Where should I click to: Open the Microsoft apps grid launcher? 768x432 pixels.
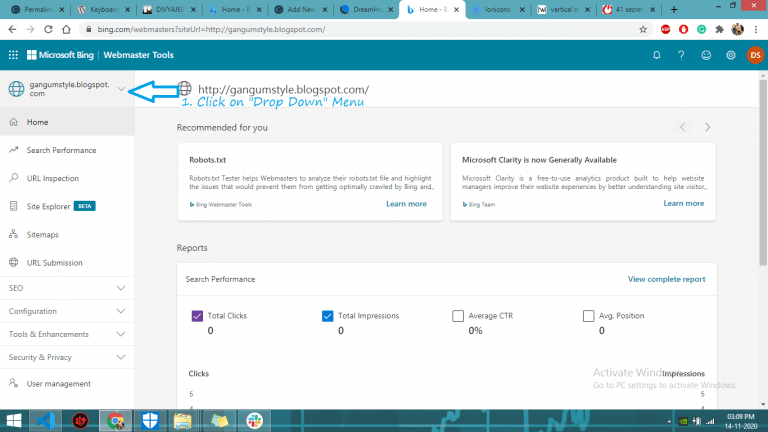pyautogui.click(x=13, y=55)
